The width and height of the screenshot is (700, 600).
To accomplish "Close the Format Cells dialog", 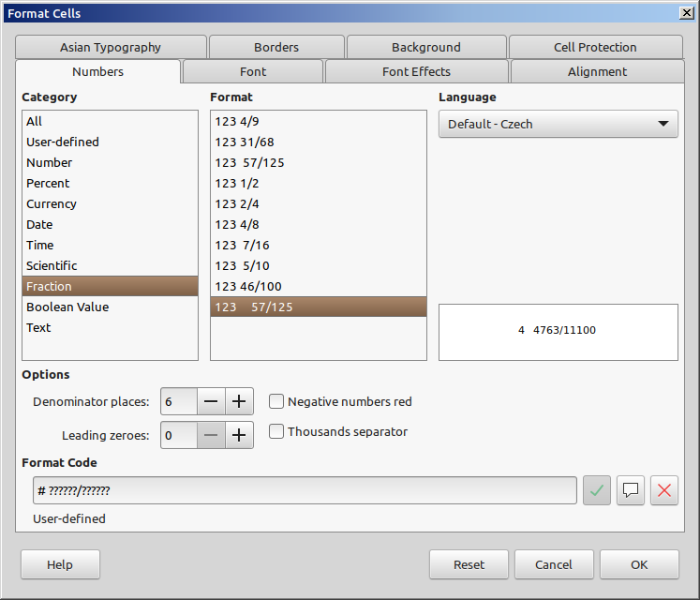I will coord(687,13).
